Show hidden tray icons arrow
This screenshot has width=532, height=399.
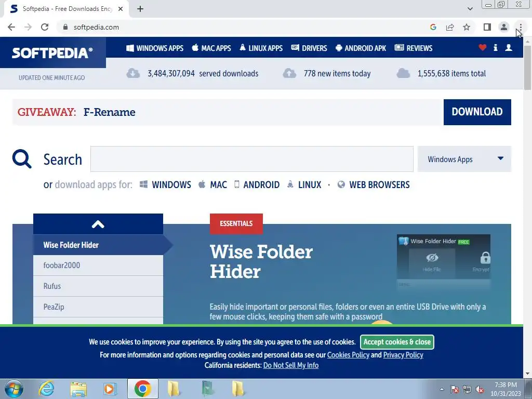[442, 389]
